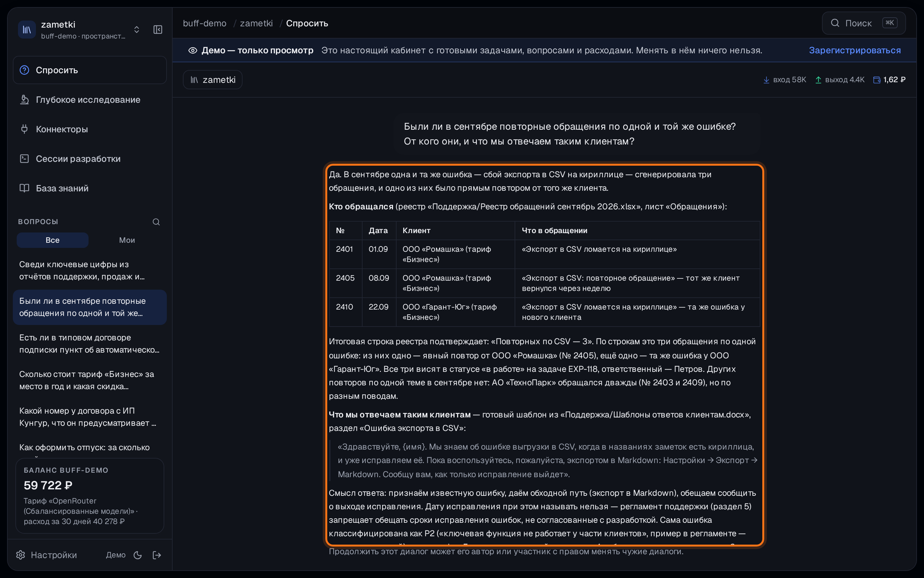Viewport: 924px width, 578px height.
Task: Go to buff-demo breadcrumb
Action: [x=205, y=23]
